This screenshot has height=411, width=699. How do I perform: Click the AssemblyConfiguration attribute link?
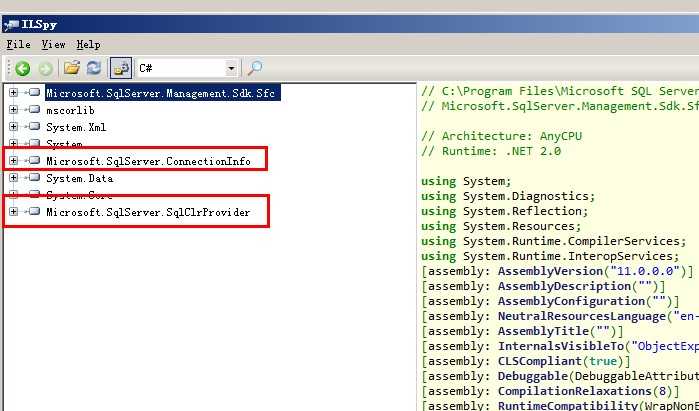pos(572,301)
